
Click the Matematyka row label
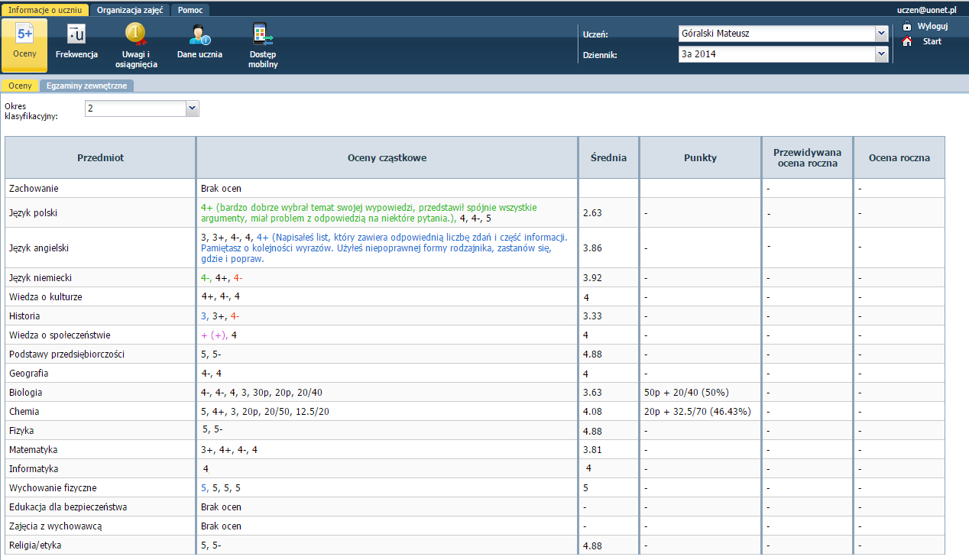(33, 450)
